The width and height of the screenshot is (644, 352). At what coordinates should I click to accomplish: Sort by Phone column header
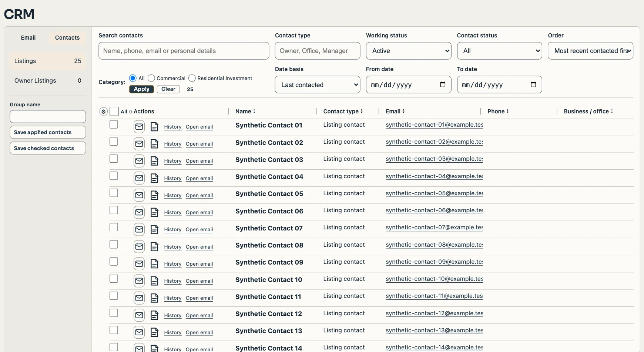pos(498,112)
